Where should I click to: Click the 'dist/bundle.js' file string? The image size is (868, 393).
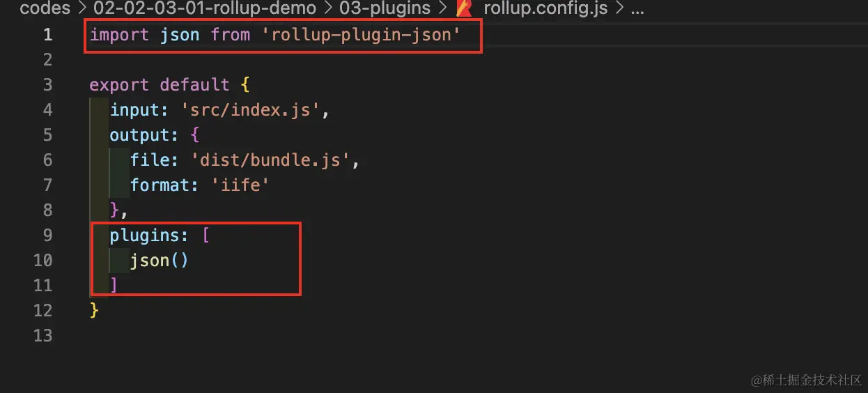click(x=270, y=160)
